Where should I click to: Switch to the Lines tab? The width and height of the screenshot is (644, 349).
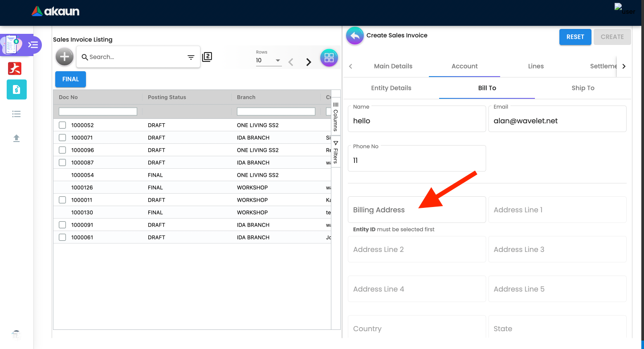tap(536, 66)
